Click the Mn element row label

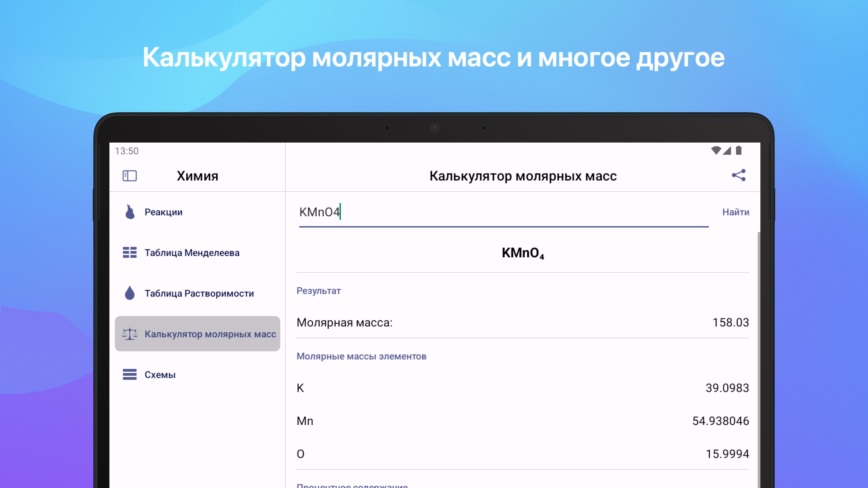coord(305,421)
